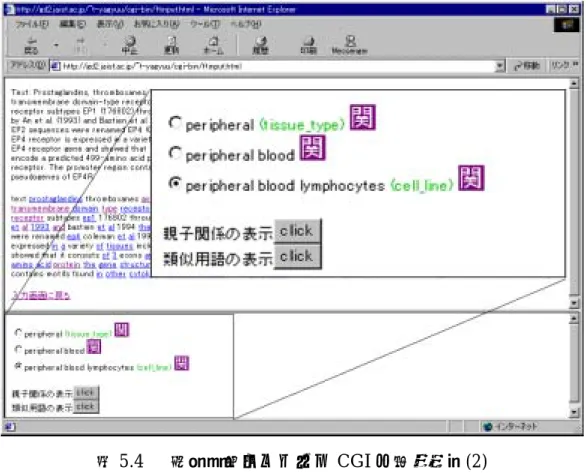Click the status bar page icon

10,426
